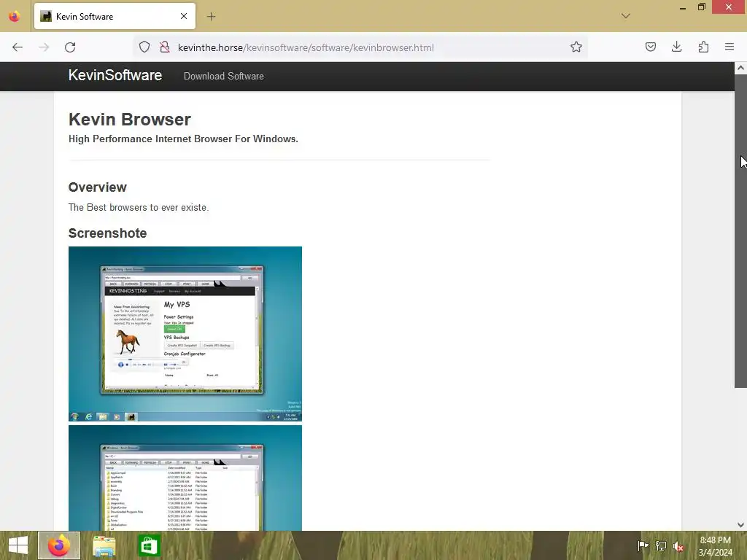Open the Windows Store taskbar icon
This screenshot has width=747, height=560.
(x=148, y=545)
